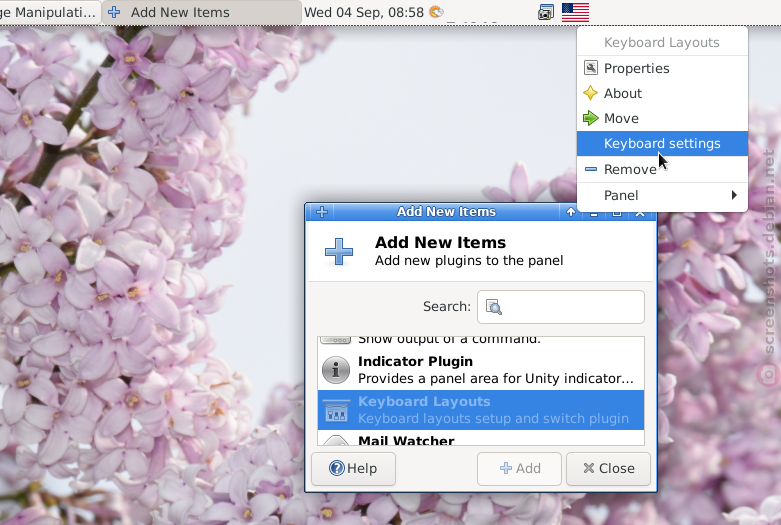Select the Mail Watcher list row
The image size is (781, 525).
pos(481,438)
